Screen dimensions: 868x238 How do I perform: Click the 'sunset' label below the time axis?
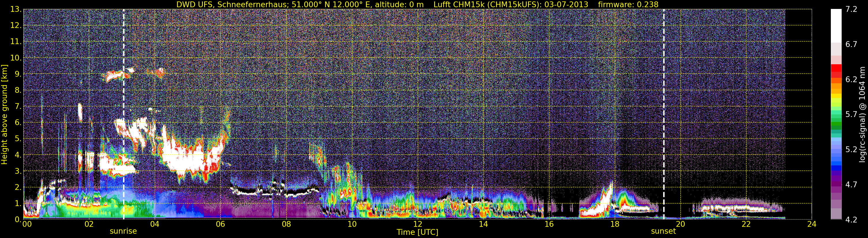(663, 231)
